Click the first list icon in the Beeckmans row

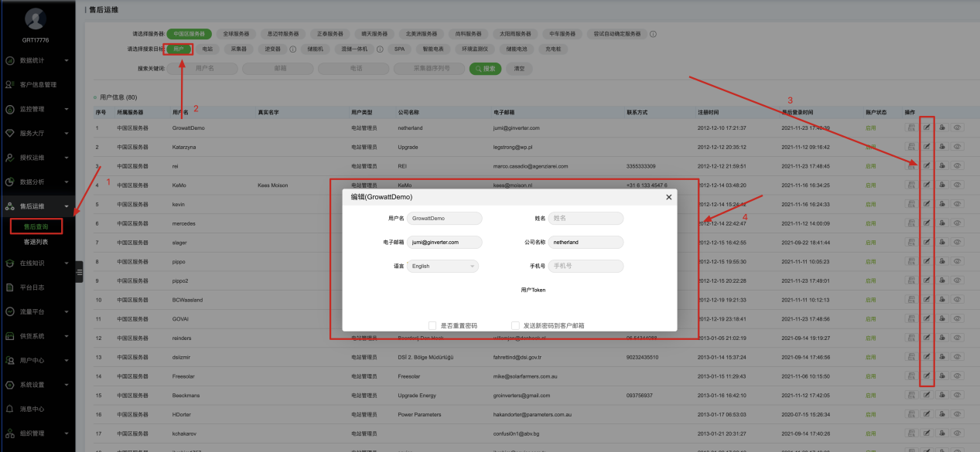[911, 395]
